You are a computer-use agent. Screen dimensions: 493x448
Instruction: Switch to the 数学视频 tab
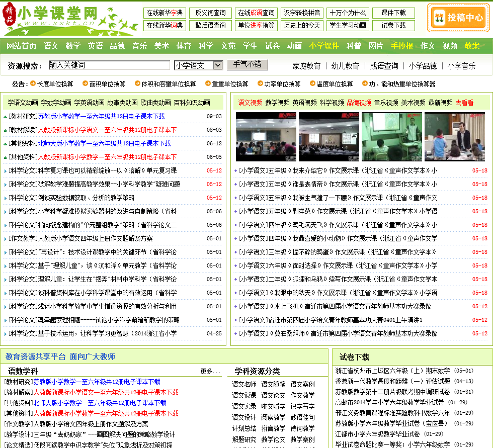coord(277,103)
